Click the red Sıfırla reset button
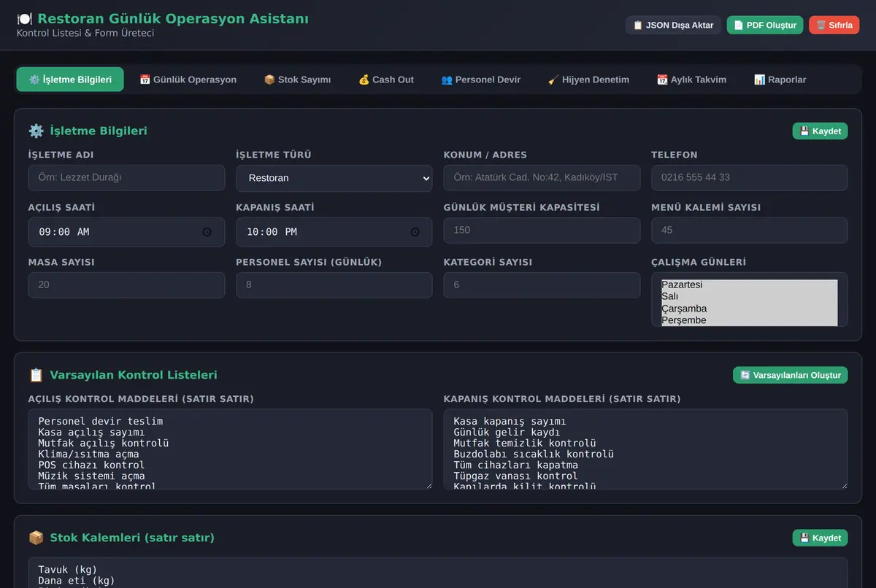The height and width of the screenshot is (588, 876). (834, 26)
